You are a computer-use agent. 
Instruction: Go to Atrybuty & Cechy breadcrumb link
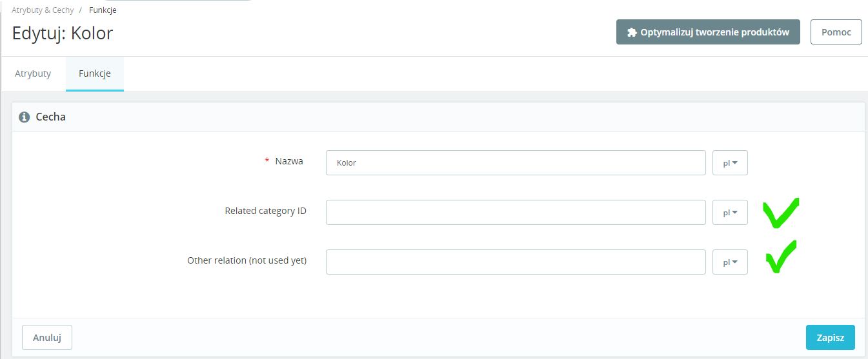click(43, 10)
